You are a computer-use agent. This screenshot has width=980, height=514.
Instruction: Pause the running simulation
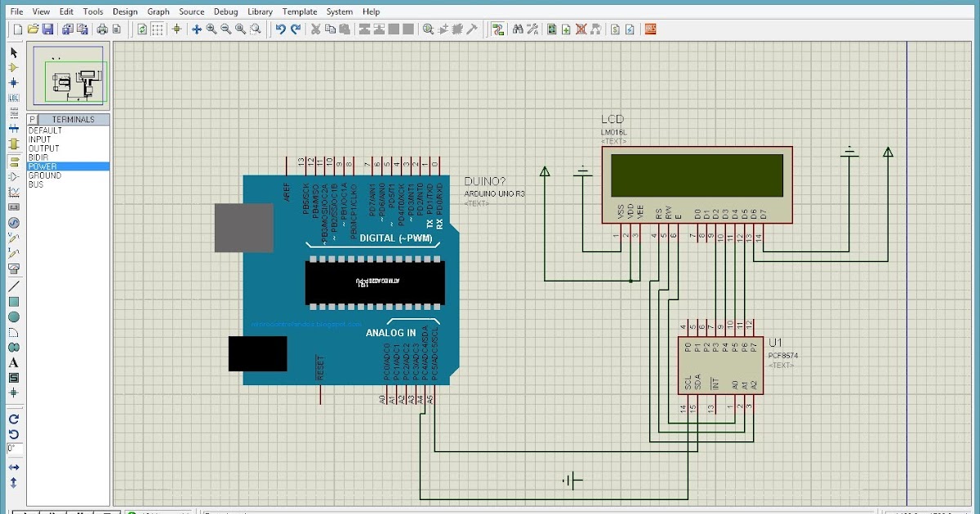(79, 511)
